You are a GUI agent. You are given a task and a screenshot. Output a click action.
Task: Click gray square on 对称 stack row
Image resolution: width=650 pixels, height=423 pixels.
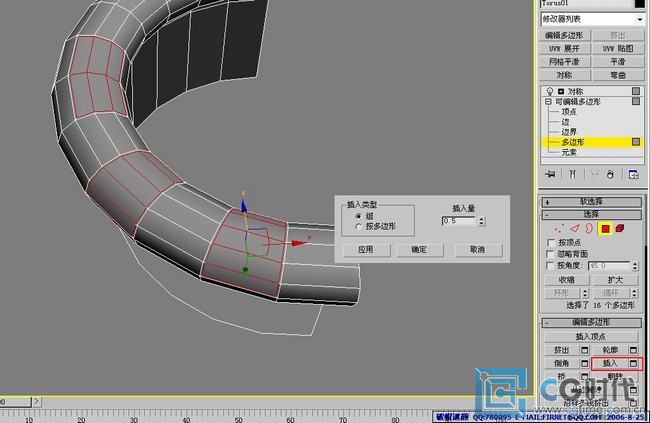[635, 91]
